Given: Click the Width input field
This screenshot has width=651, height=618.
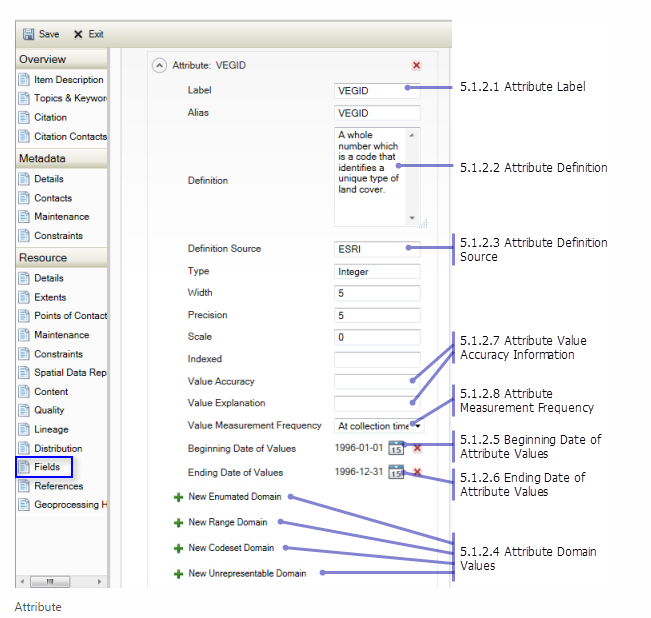Looking at the screenshot, I should point(377,293).
